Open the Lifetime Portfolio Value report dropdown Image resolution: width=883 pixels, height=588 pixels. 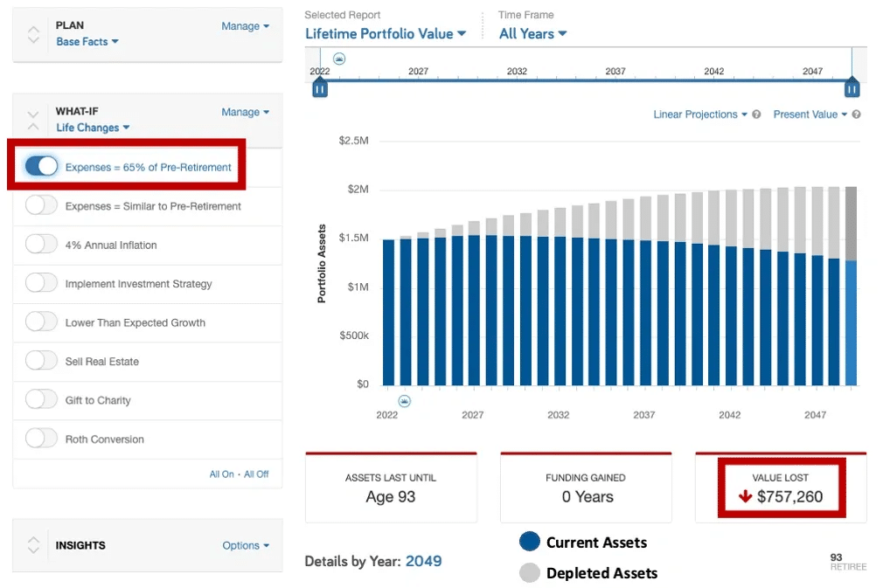point(386,34)
